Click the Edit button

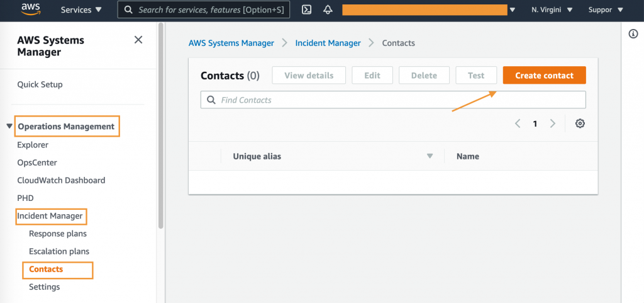372,75
